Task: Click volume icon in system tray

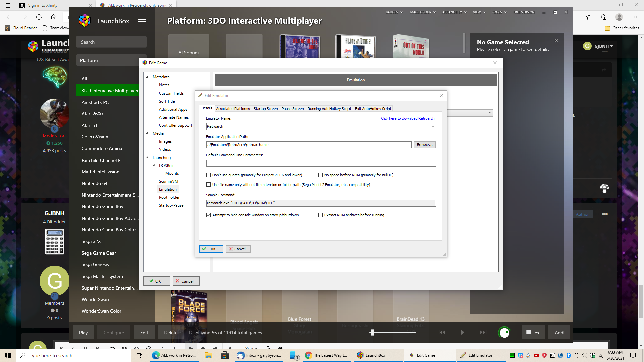Action: pos(584,355)
